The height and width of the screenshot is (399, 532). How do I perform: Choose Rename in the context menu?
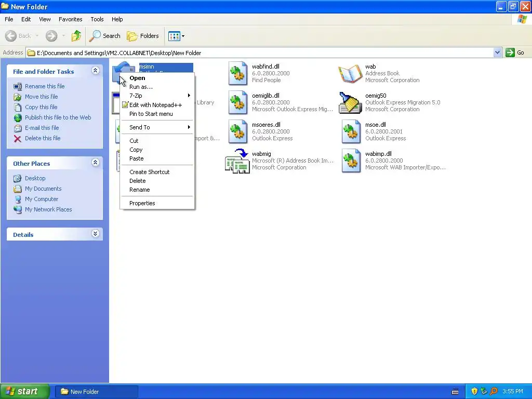(x=157, y=190)
